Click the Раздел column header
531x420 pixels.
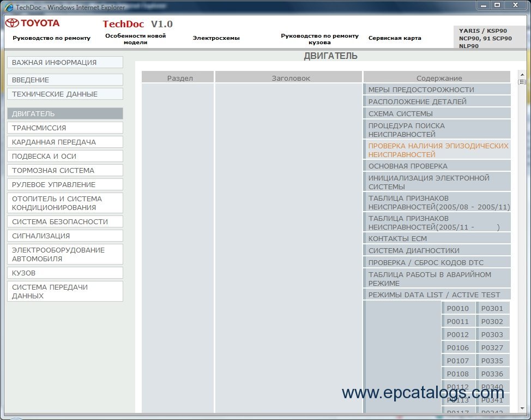tap(178, 77)
